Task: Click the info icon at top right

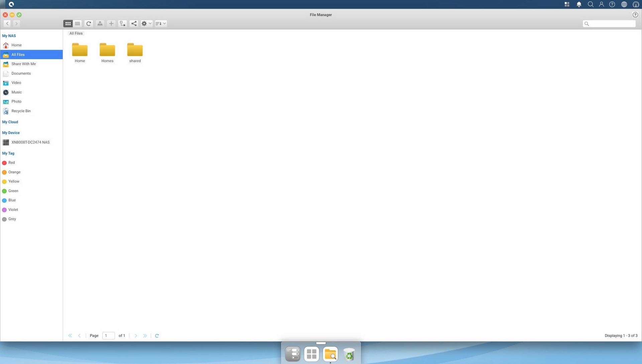Action: point(636,4)
